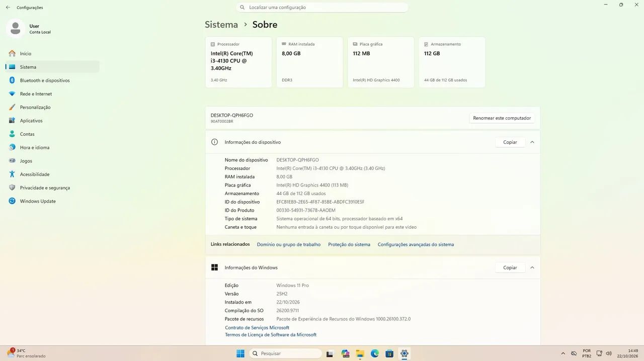The image size is (644, 361).
Task: Open Proteção do sistema link
Action: pyautogui.click(x=349, y=244)
